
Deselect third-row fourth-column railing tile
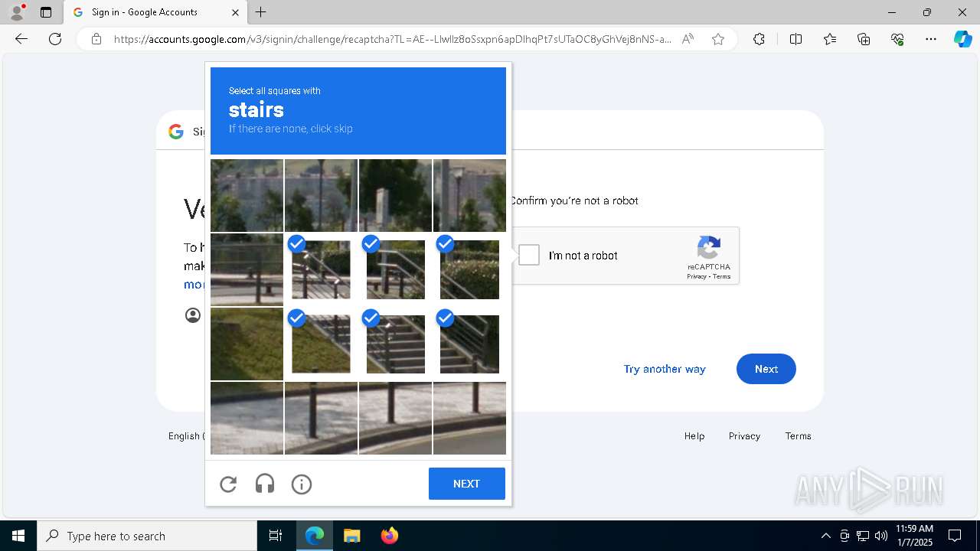(x=469, y=344)
